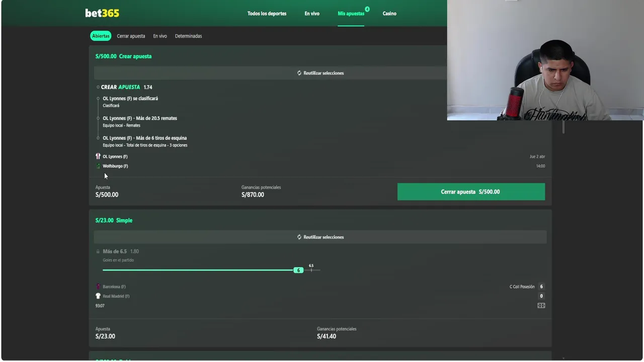Click Real Madrid score box showing 0
644x362 pixels.
pos(541,296)
